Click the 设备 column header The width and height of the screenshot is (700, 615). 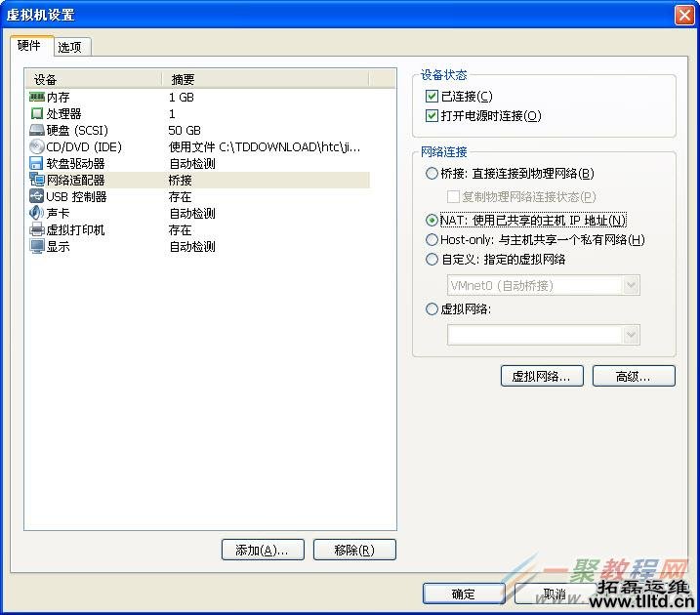94,79
